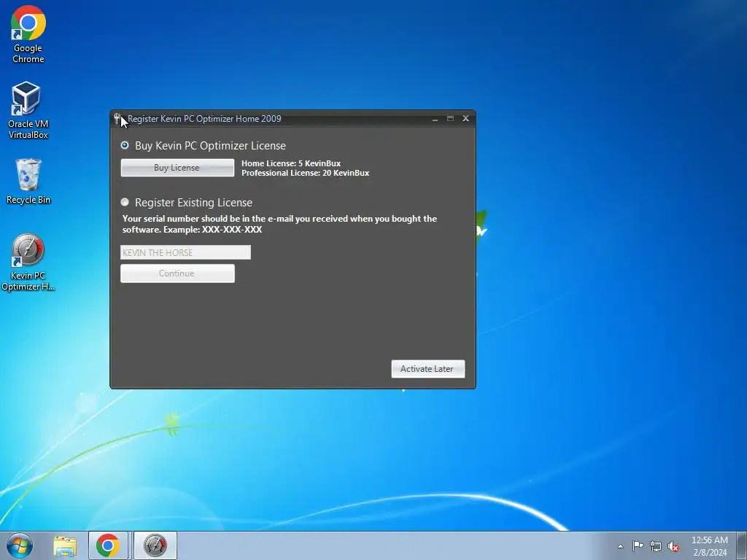This screenshot has height=560, width=747.
Task: Open File Explorer from the taskbar
Action: pyautogui.click(x=65, y=545)
